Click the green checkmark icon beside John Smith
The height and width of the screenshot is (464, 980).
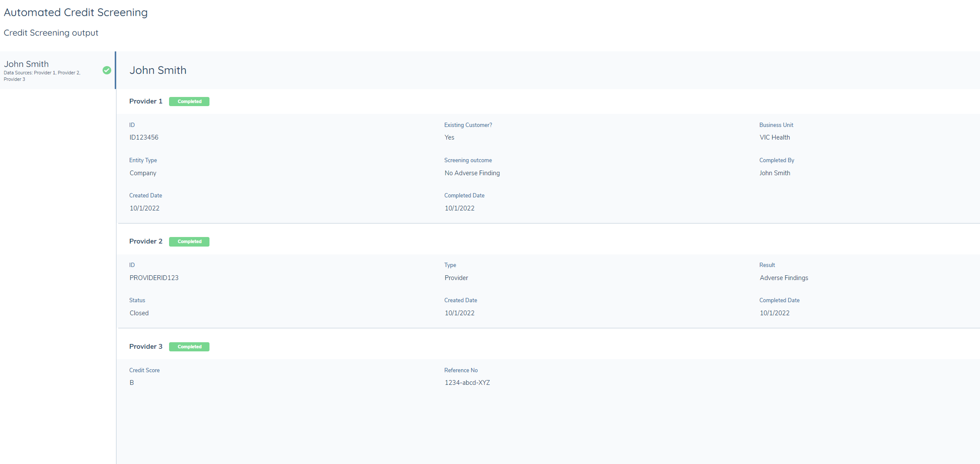[106, 70]
